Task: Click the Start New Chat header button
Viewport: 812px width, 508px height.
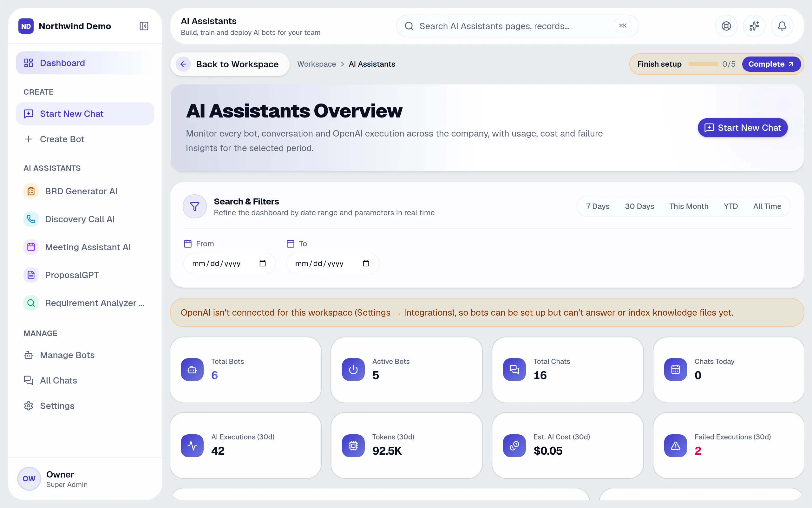Action: click(x=743, y=128)
